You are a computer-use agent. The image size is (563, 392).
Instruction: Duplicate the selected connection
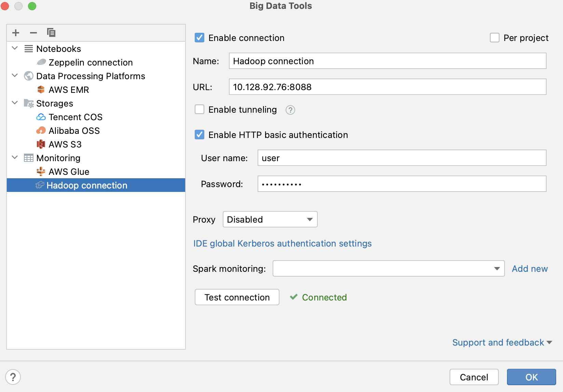click(51, 33)
